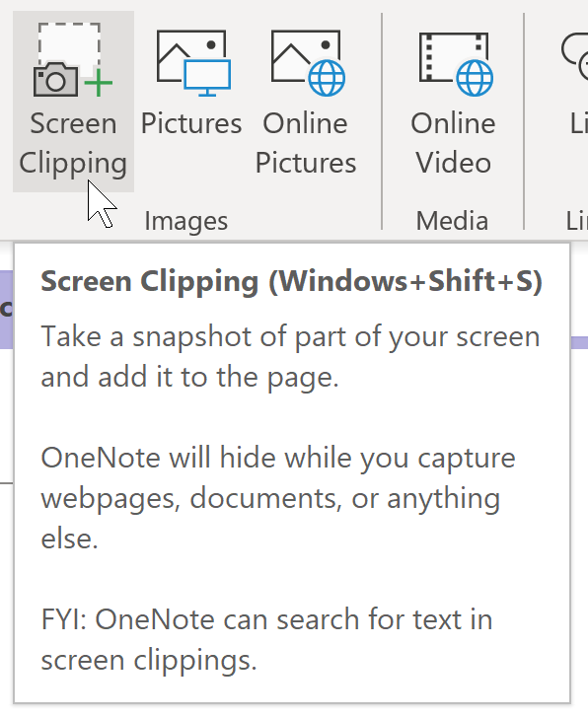The image size is (588, 718).
Task: Click the Online Video filmstrip icon
Action: [456, 64]
